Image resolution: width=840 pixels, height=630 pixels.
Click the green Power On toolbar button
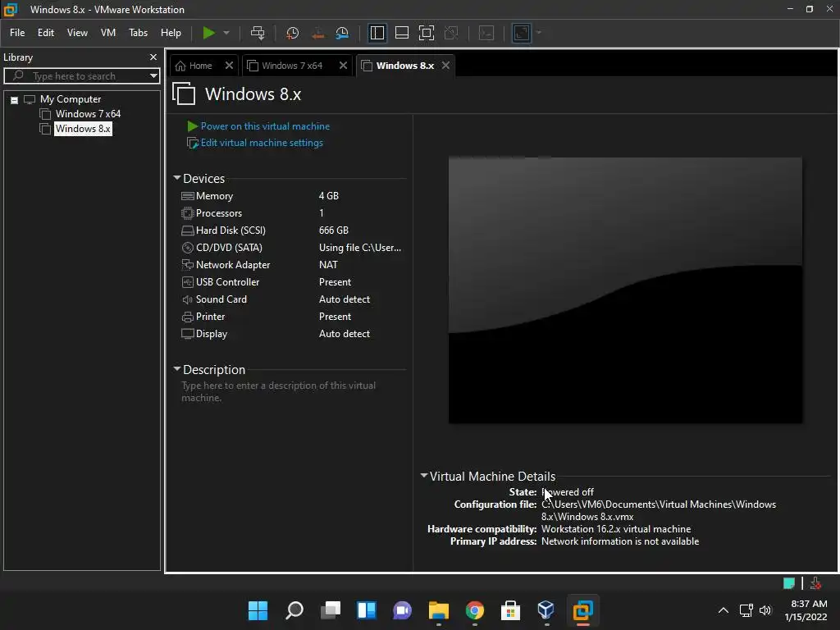(x=208, y=33)
